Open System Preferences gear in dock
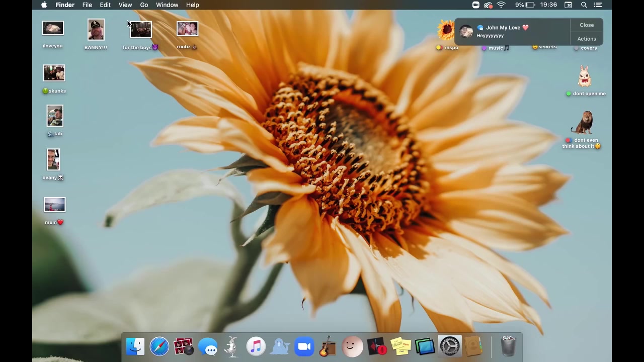 pos(449,346)
